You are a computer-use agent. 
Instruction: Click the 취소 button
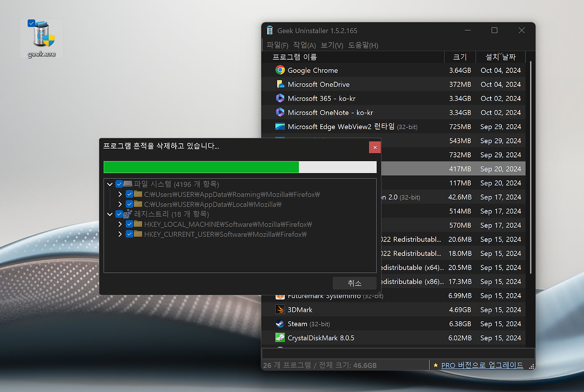click(355, 283)
